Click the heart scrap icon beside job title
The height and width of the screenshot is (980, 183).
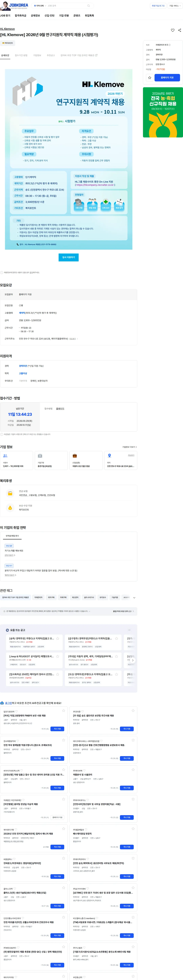click(173, 30)
